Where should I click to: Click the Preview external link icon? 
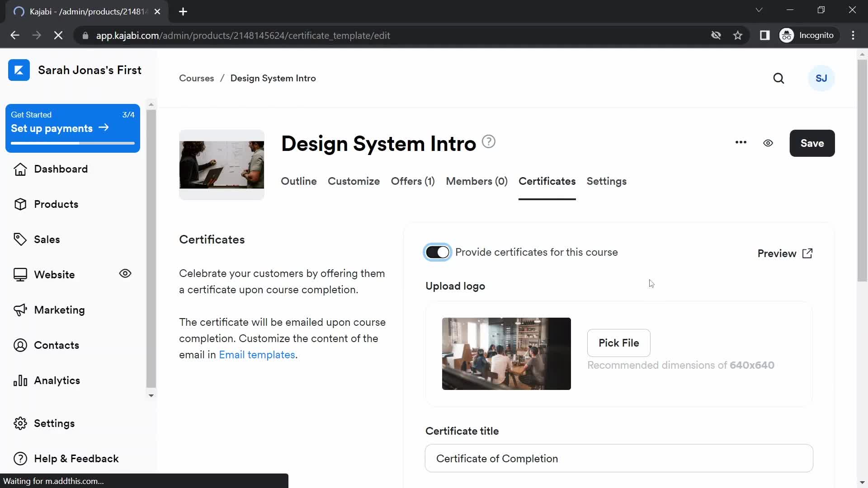click(x=808, y=253)
